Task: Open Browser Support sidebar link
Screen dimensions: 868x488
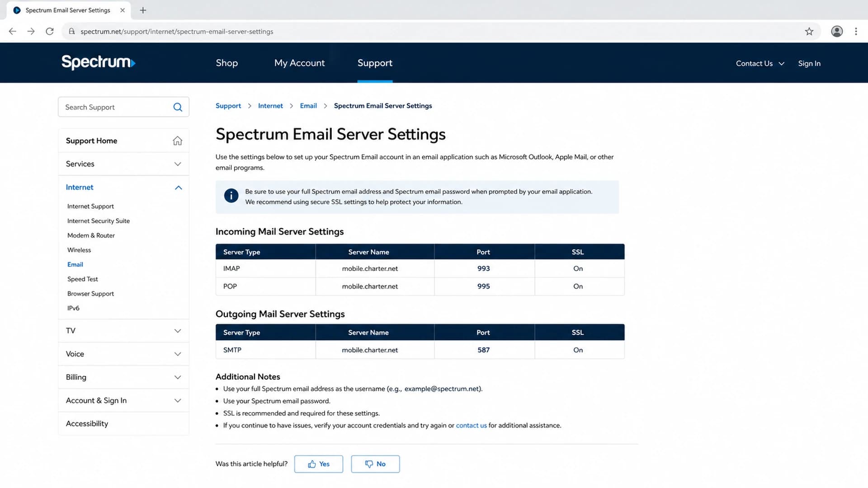Action: pyautogui.click(x=90, y=294)
